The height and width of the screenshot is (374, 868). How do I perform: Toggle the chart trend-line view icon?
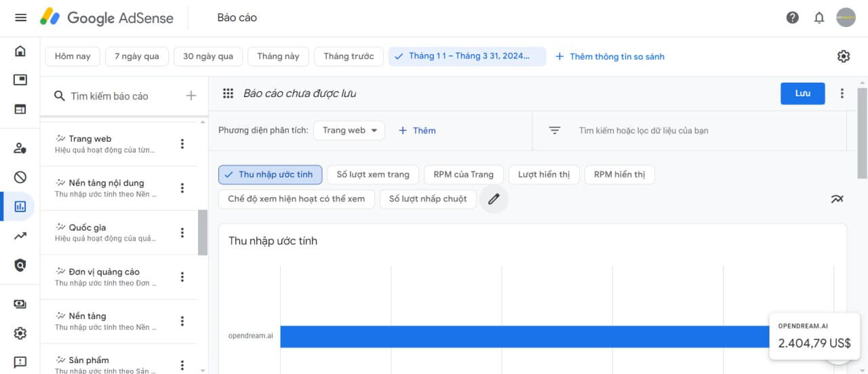point(837,199)
